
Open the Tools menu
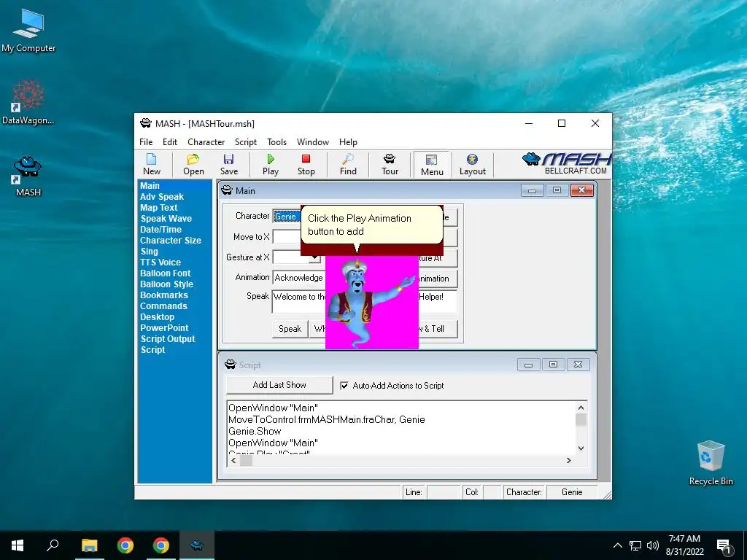[x=276, y=142]
